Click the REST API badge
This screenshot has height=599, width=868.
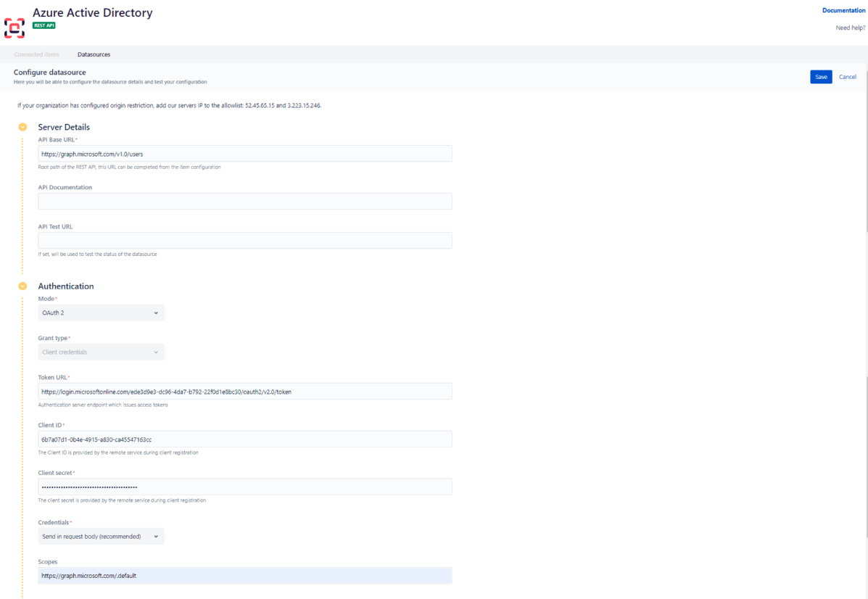pyautogui.click(x=44, y=25)
